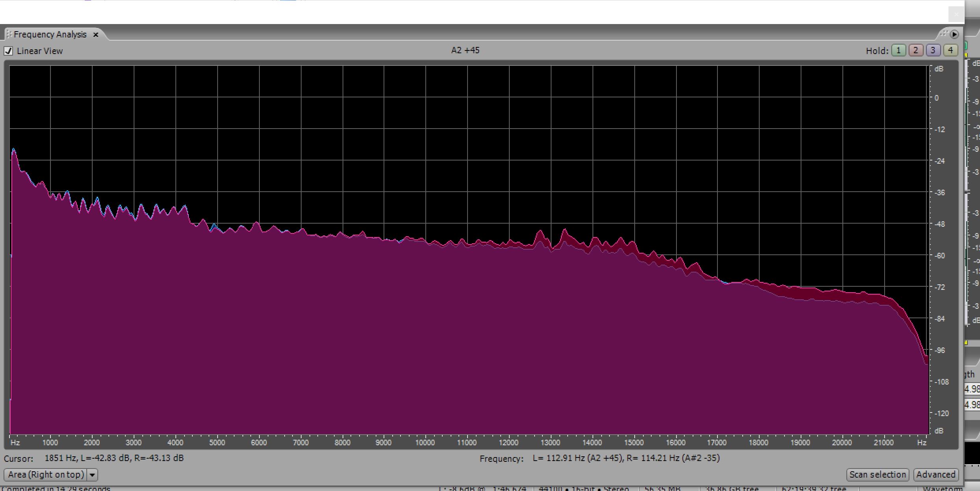Click the Scan selection button

click(x=878, y=474)
